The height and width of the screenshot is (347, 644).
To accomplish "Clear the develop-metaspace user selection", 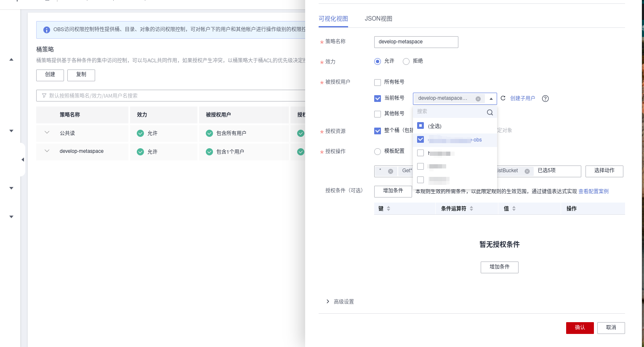I will coord(478,99).
